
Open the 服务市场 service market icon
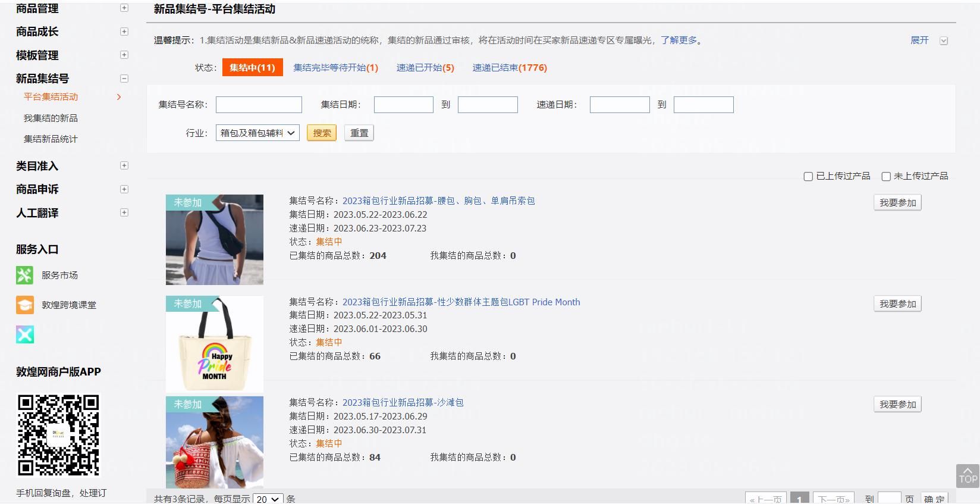tap(24, 275)
